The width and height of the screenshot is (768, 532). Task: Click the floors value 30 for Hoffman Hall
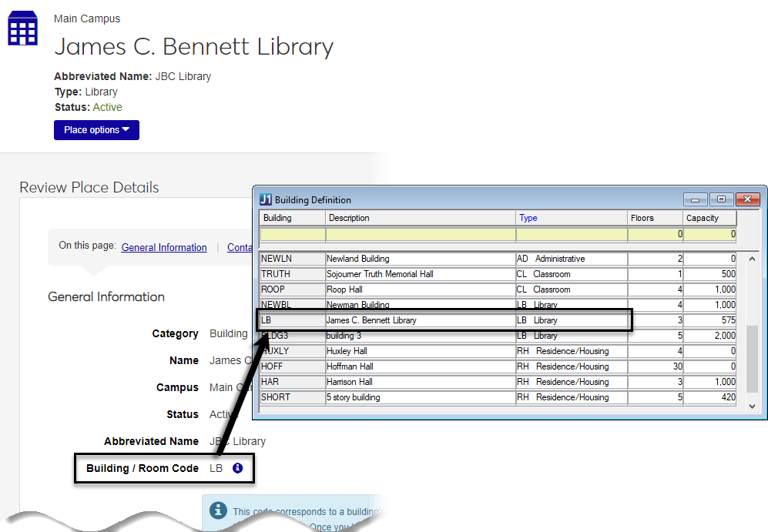click(x=656, y=366)
